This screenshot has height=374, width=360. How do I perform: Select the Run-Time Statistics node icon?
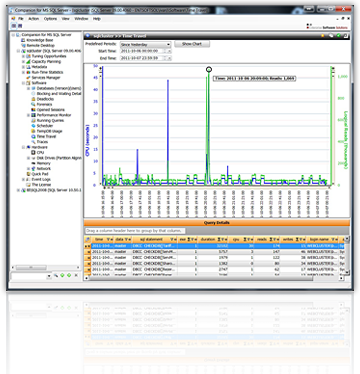tap(28, 72)
